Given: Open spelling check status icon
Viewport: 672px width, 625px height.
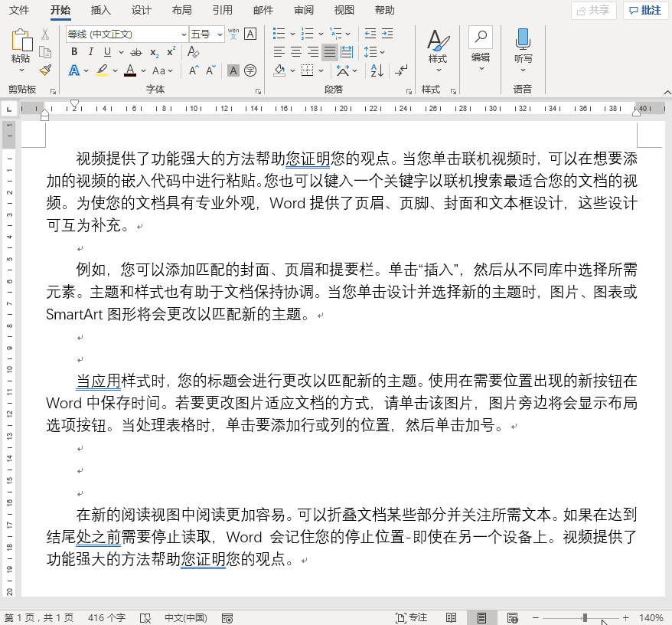Looking at the screenshot, I should 145,618.
